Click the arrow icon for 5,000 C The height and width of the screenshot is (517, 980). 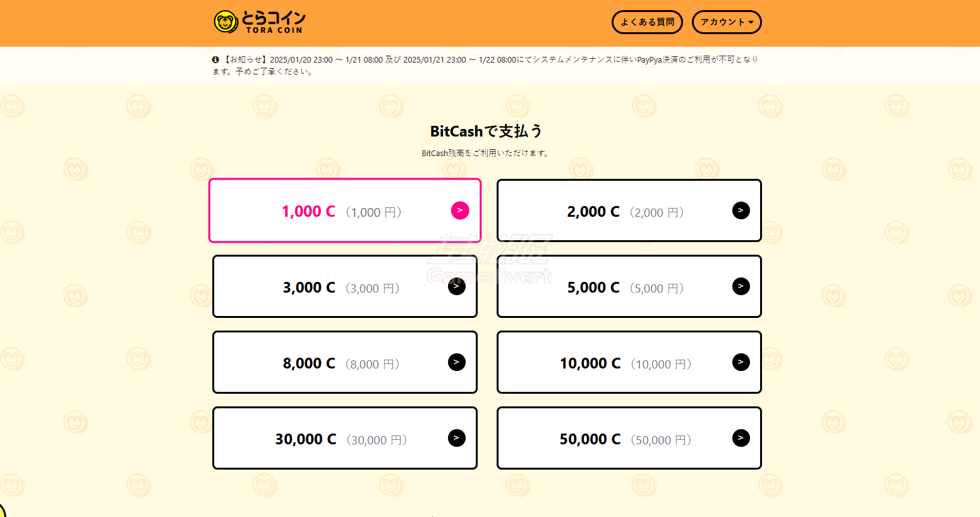click(x=741, y=286)
